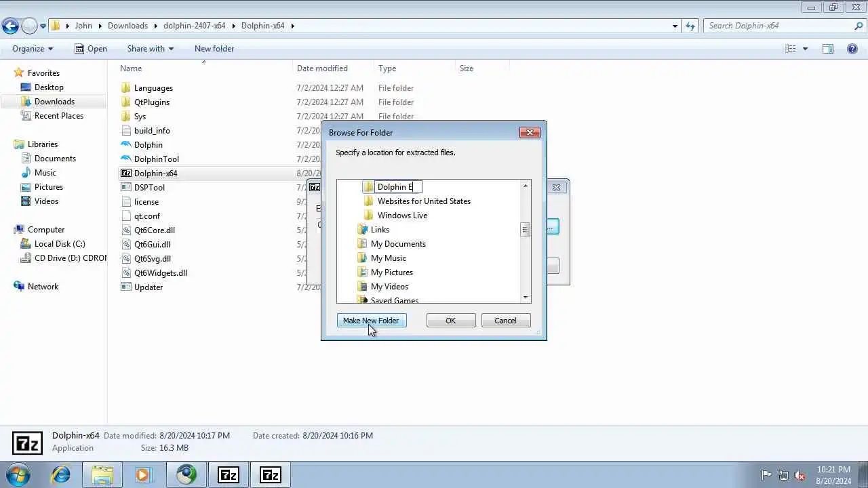Click the folder tree scroll up arrow
This screenshot has width=868, height=488.
526,185
